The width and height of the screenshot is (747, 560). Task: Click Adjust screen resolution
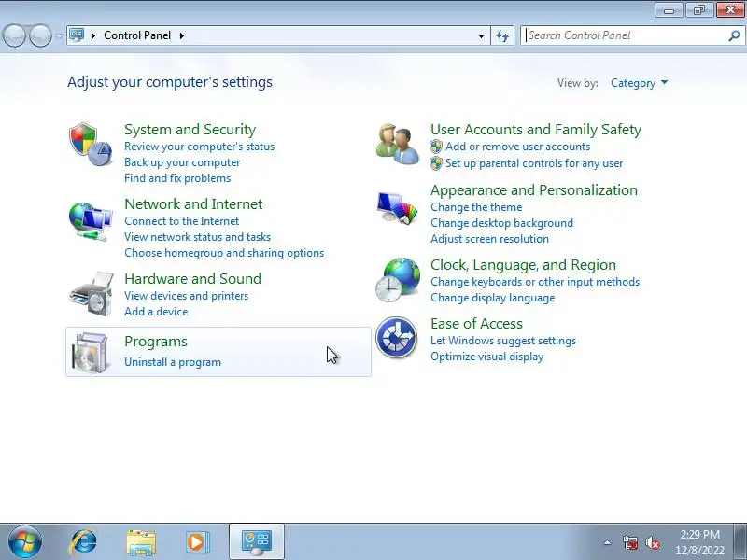coord(489,239)
